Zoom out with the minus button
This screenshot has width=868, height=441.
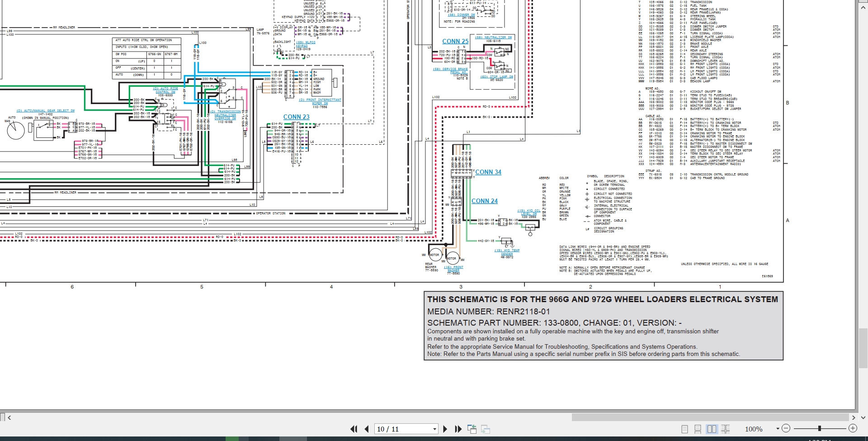click(786, 428)
